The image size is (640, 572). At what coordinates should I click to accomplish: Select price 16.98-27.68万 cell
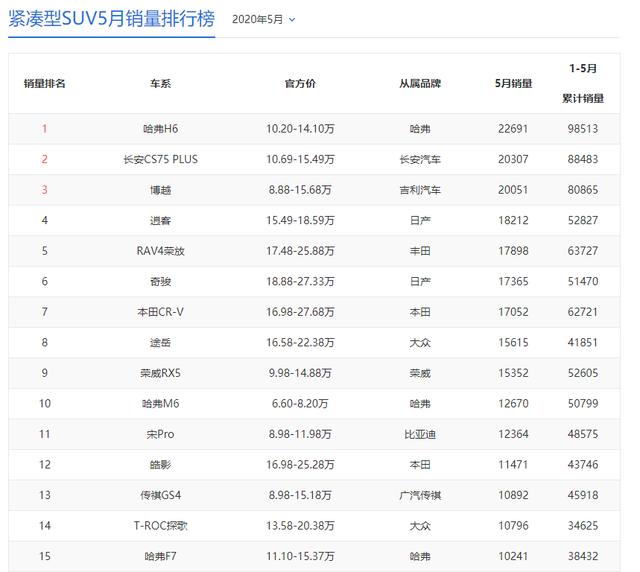[x=300, y=312]
